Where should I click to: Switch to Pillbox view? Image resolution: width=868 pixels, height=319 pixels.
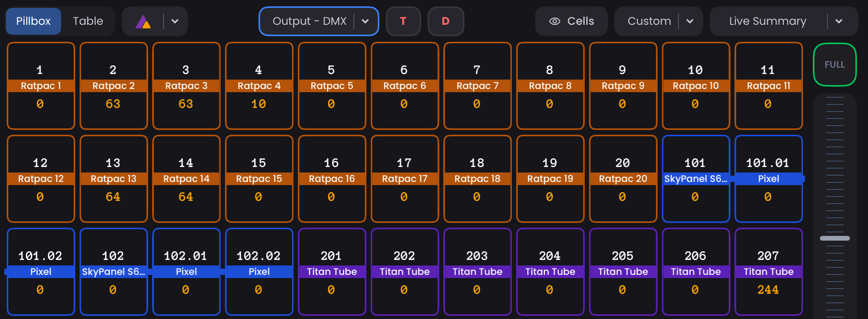[33, 21]
